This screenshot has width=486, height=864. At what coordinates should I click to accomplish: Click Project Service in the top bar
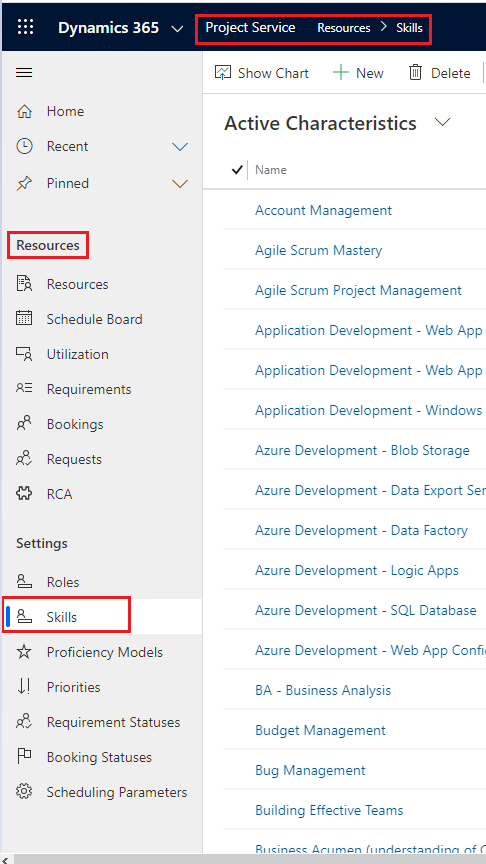[x=250, y=28]
